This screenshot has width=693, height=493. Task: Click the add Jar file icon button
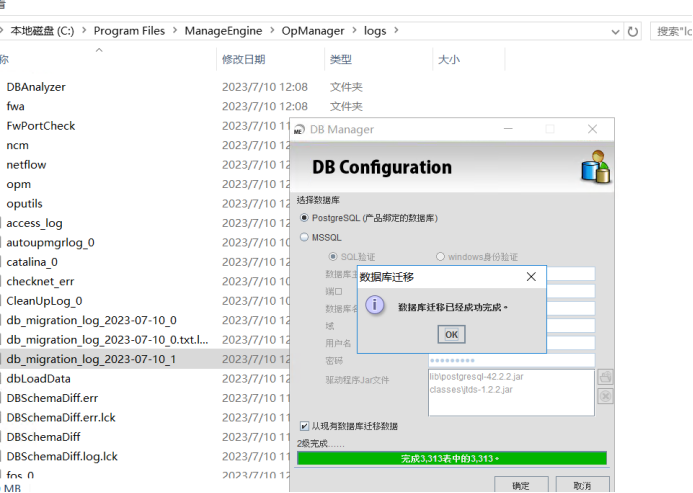(x=605, y=377)
